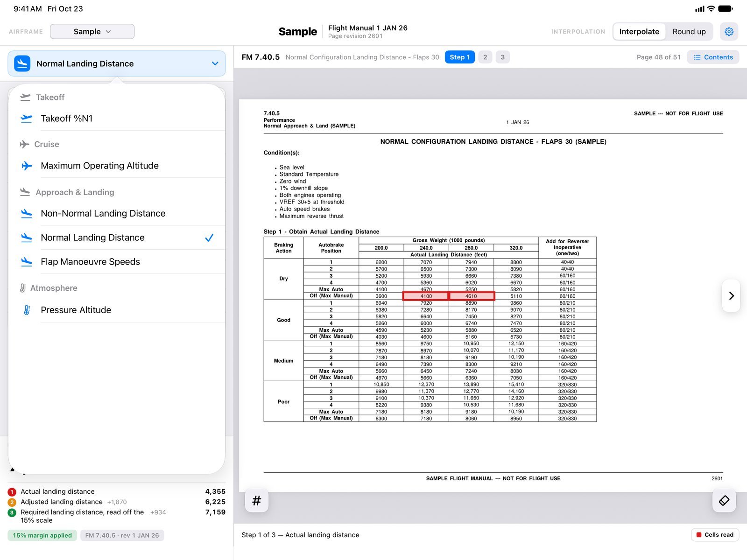Image resolution: width=747 pixels, height=560 pixels.
Task: Click the blue landing plane icon in selector
Action: coord(22,63)
